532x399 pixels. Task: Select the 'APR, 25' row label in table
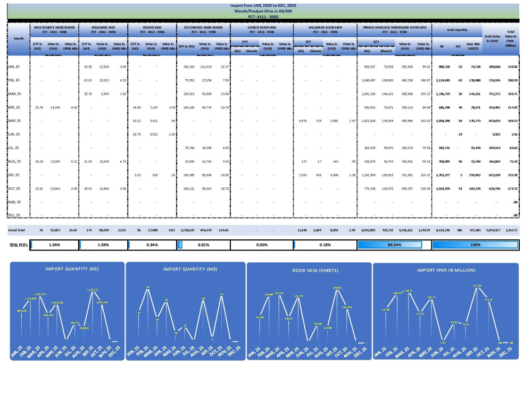14,107
